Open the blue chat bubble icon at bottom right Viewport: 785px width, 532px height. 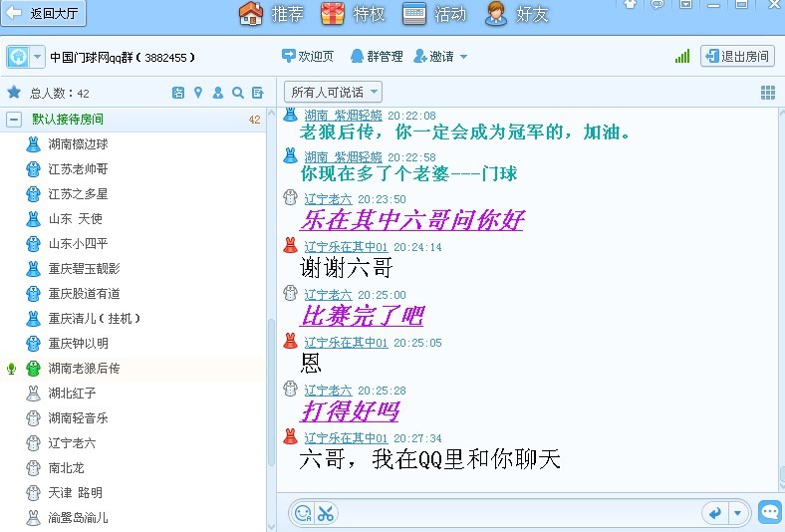tap(770, 512)
